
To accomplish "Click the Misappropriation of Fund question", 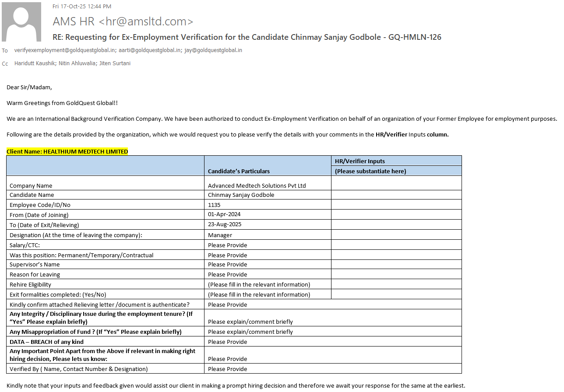I will (x=95, y=332).
